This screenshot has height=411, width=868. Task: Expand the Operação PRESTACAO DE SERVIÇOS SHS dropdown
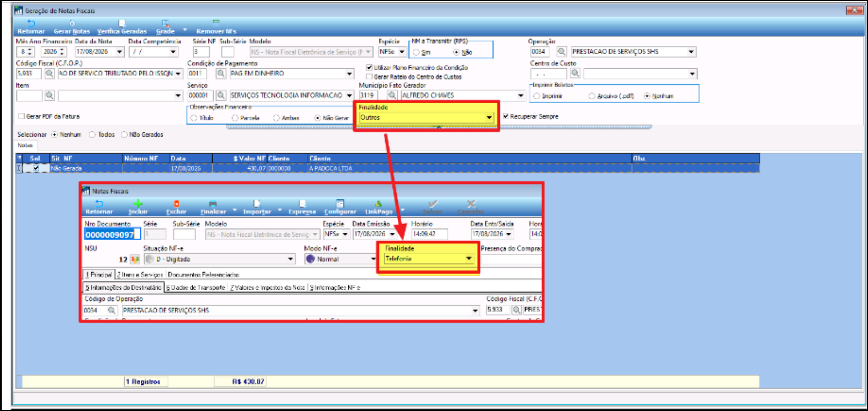pyautogui.click(x=691, y=52)
